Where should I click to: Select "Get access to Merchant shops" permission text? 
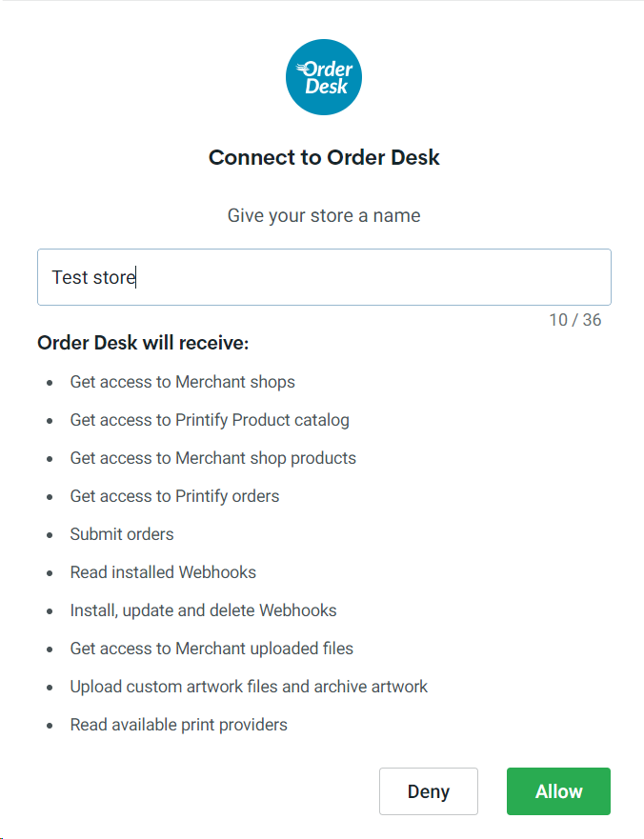[x=182, y=382]
